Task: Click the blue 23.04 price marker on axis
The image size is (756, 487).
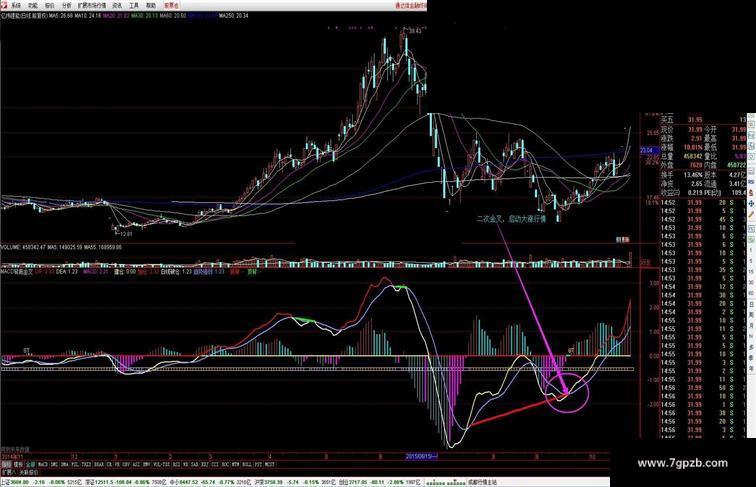Action: coord(647,150)
